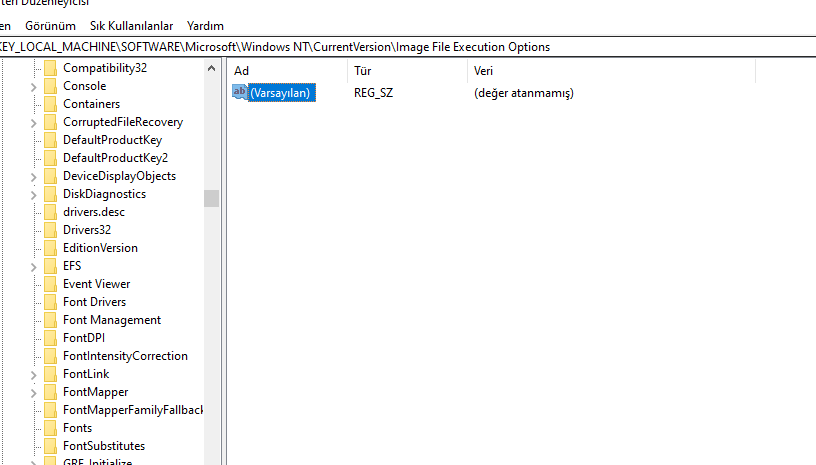Click the Veri column header
Screen dimensions: 816x465
[x=611, y=71]
